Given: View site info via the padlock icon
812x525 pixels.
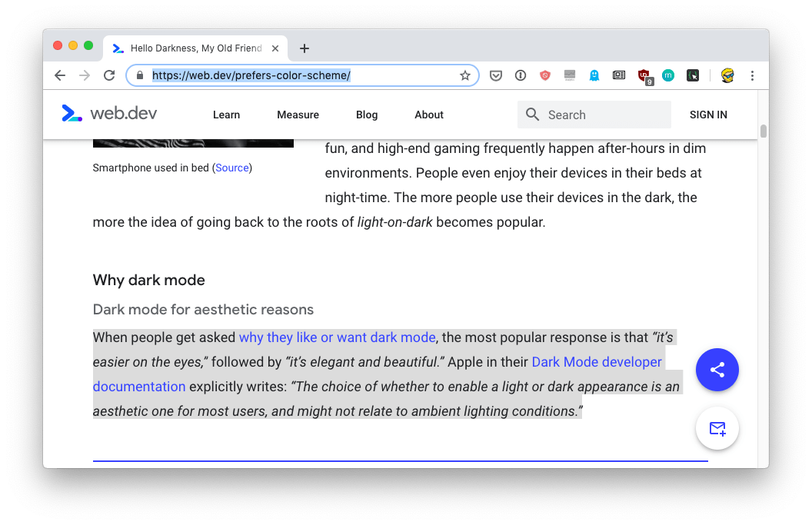Looking at the screenshot, I should [x=140, y=75].
